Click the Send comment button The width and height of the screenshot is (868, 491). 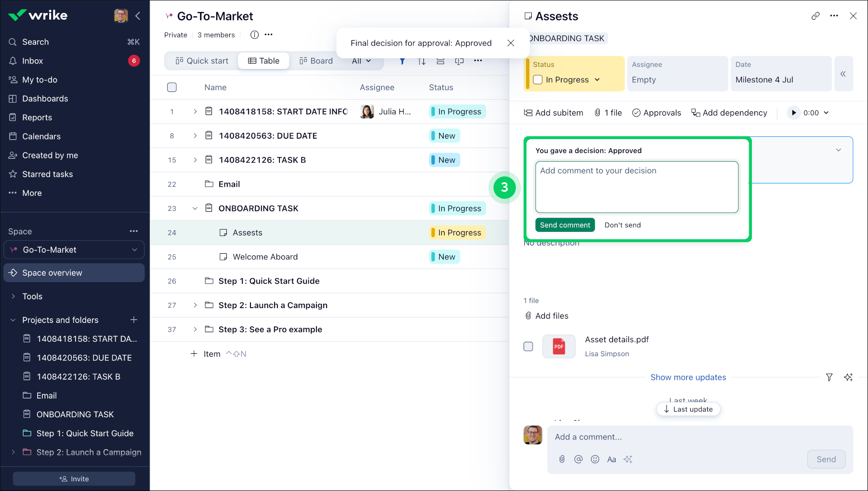coord(565,225)
